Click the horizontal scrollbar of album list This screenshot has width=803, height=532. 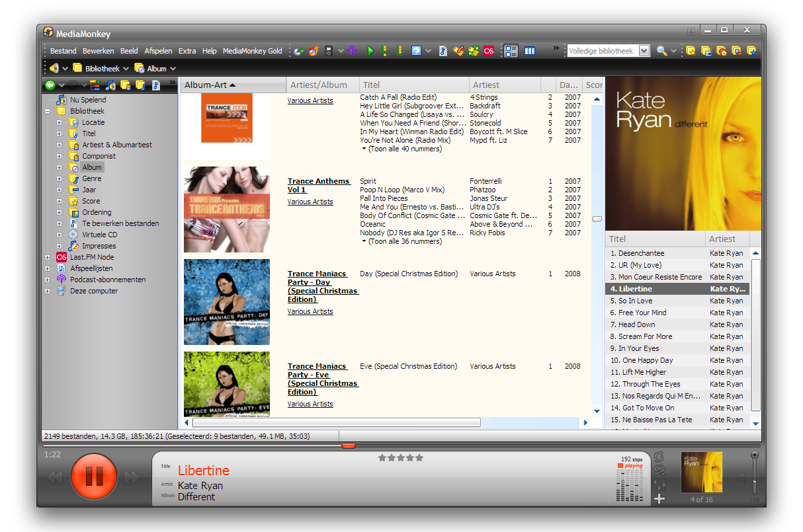[336, 422]
